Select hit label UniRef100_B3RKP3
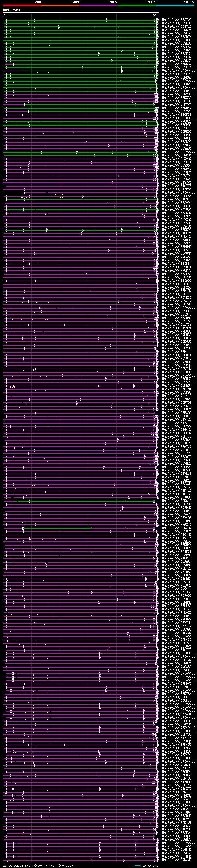The height and width of the screenshot is (868, 197). [177, 230]
